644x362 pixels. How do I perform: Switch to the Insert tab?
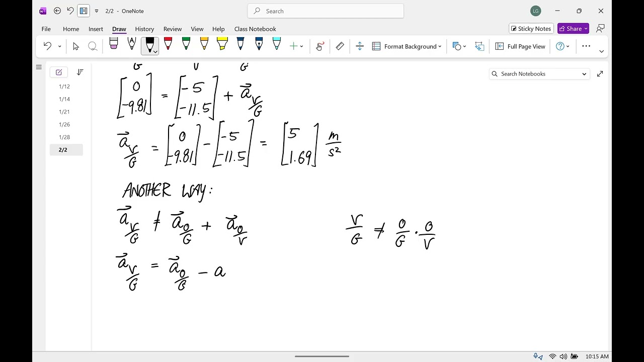click(x=96, y=29)
